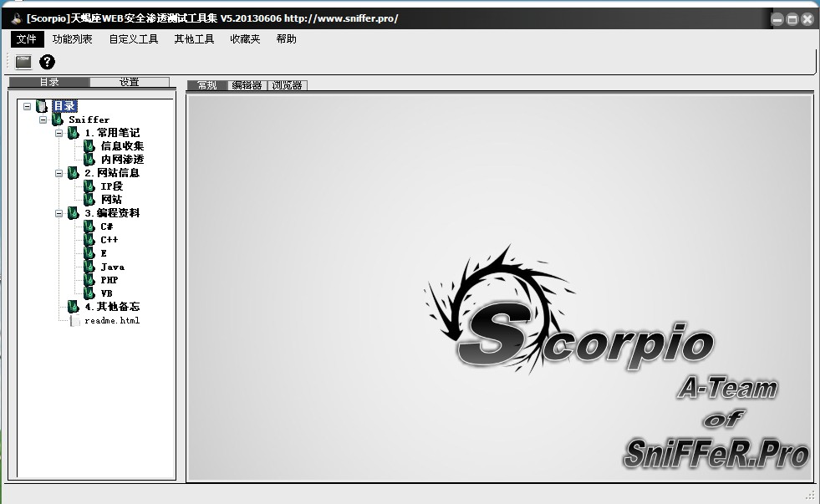This screenshot has width=820, height=504.
Task: Select the 目录 root label
Action: [x=64, y=106]
